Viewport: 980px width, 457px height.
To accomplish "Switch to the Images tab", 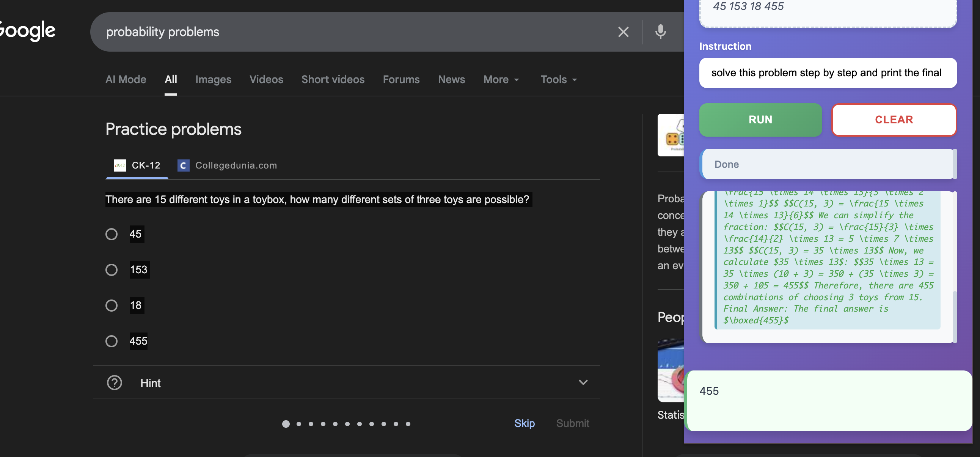I will pos(213,79).
